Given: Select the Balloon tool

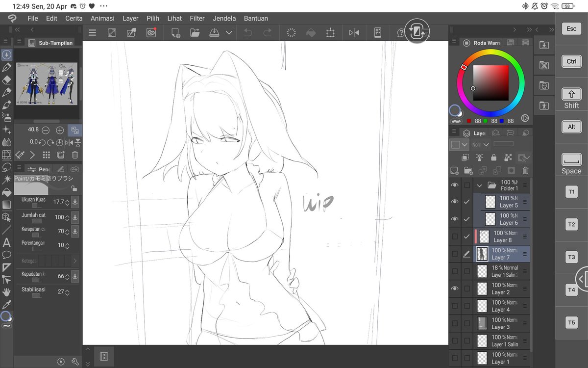Looking at the screenshot, I should (7, 255).
